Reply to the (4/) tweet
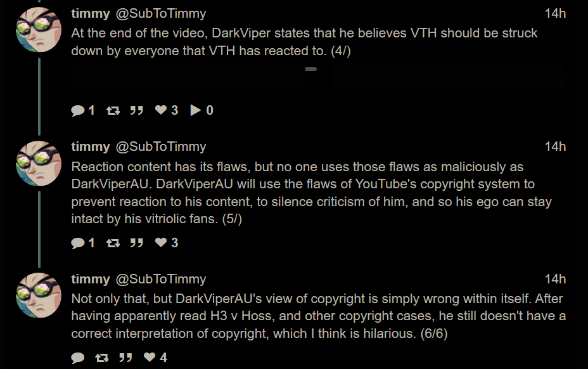588x369 pixels. click(x=78, y=111)
